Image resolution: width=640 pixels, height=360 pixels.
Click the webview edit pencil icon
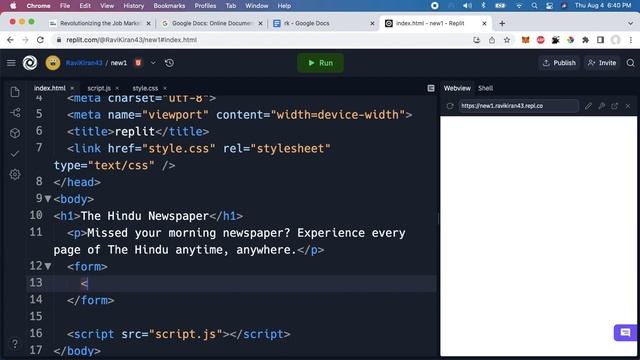click(x=588, y=106)
